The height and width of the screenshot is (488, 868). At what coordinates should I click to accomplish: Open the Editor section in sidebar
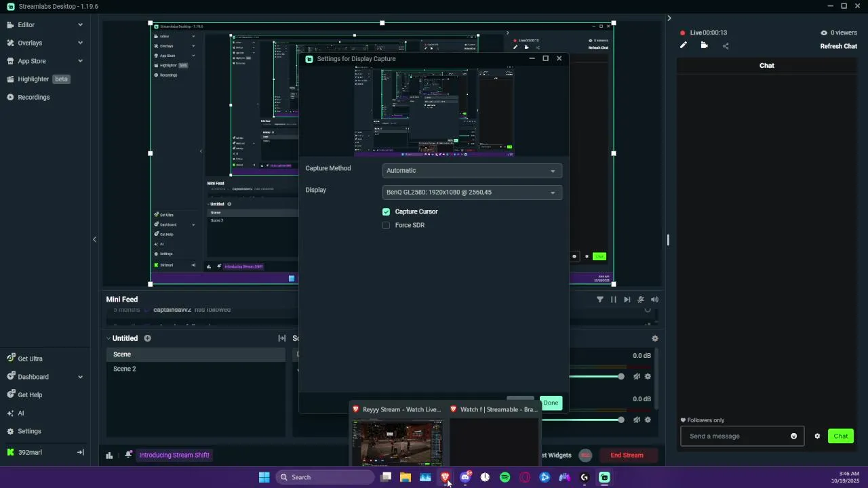27,24
